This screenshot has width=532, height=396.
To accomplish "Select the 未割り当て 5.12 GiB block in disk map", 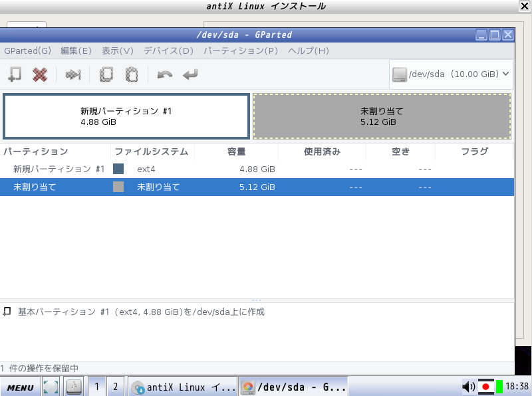I will coord(382,116).
